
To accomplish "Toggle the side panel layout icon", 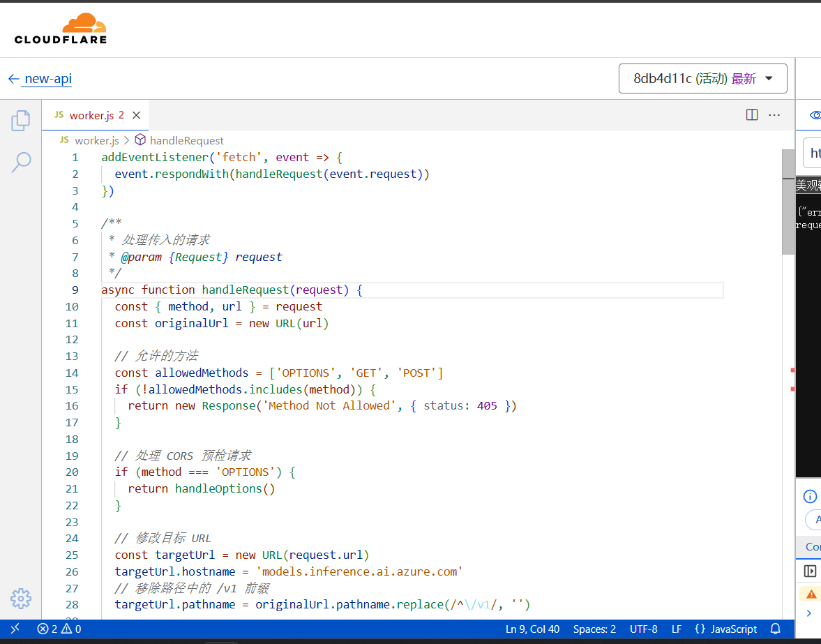I will 810,571.
